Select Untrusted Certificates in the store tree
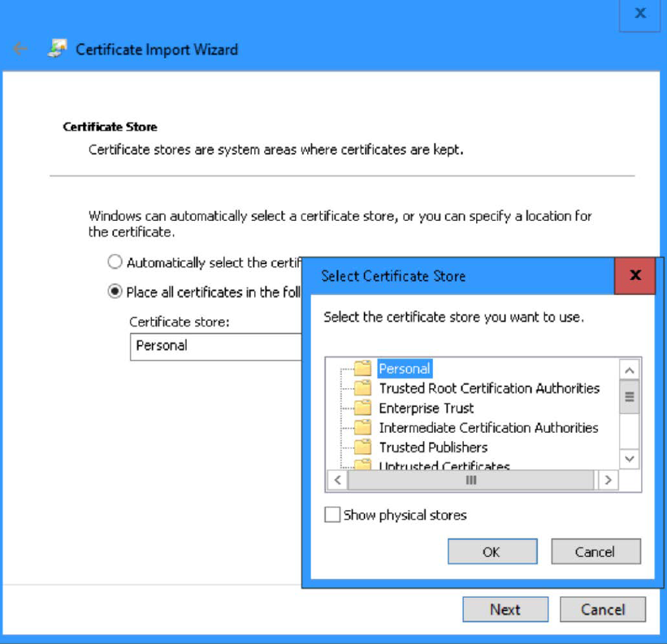The height and width of the screenshot is (644, 667). [x=444, y=466]
